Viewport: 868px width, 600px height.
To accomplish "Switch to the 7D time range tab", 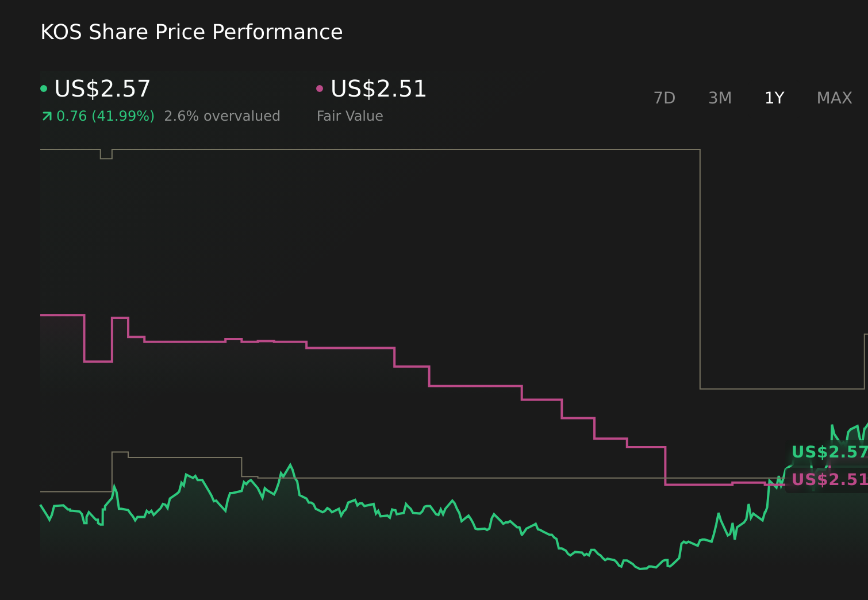I will click(x=665, y=98).
